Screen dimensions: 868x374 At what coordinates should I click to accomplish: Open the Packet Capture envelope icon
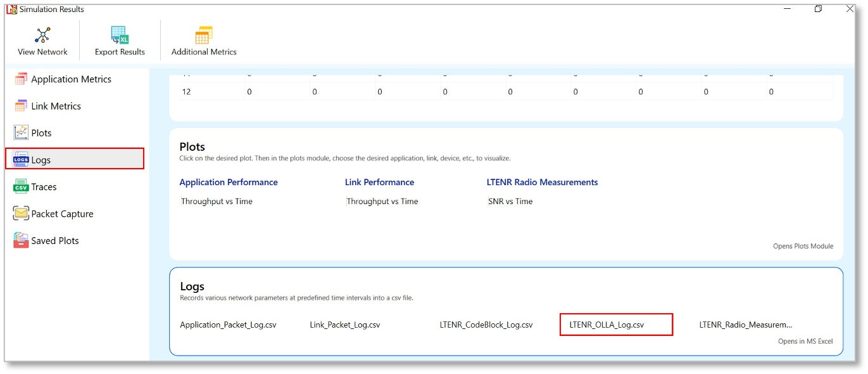click(21, 214)
